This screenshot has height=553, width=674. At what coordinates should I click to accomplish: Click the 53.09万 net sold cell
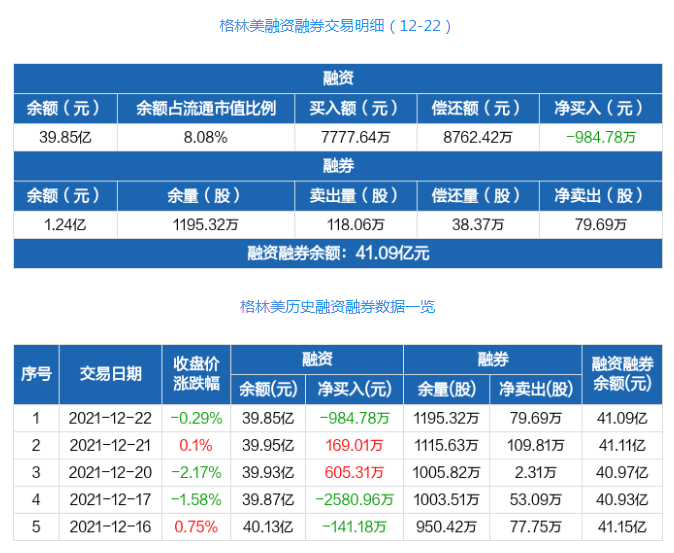click(536, 500)
